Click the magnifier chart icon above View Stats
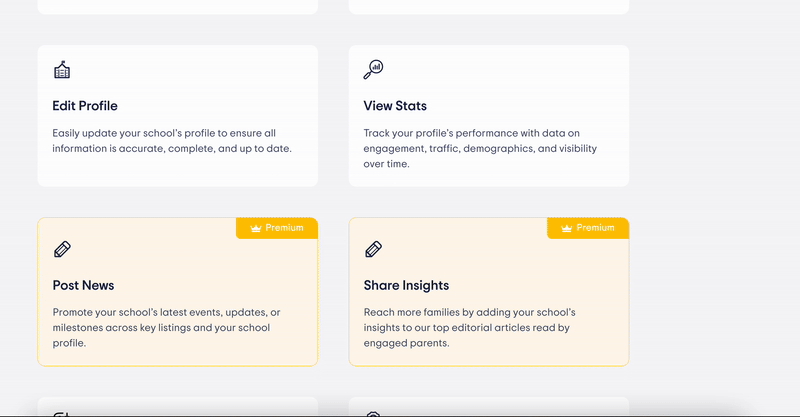Image resolution: width=800 pixels, height=417 pixels. [373, 70]
